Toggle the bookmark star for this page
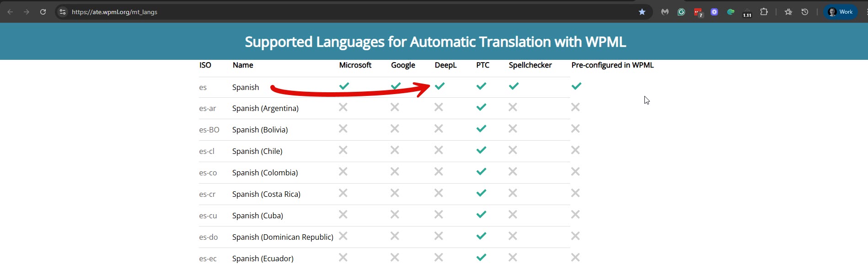This screenshot has height=269, width=868. [642, 12]
